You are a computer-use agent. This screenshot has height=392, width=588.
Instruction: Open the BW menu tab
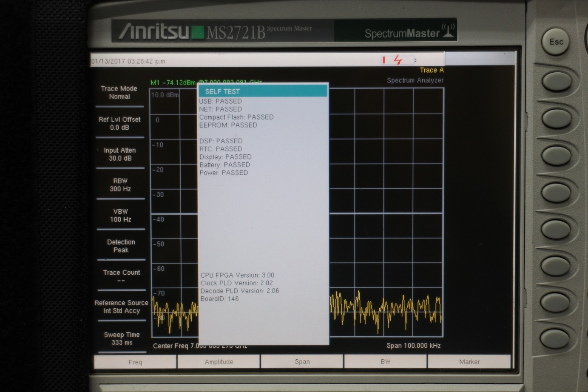click(386, 361)
